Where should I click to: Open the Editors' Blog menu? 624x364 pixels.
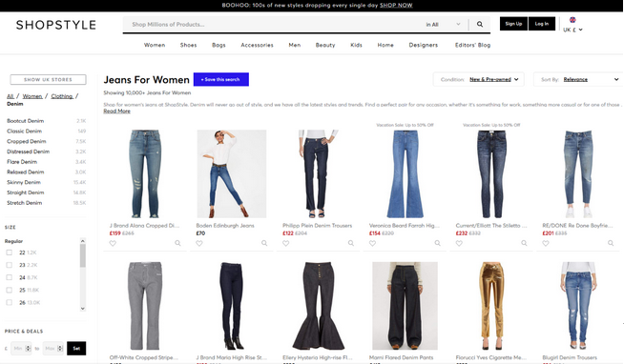473,45
